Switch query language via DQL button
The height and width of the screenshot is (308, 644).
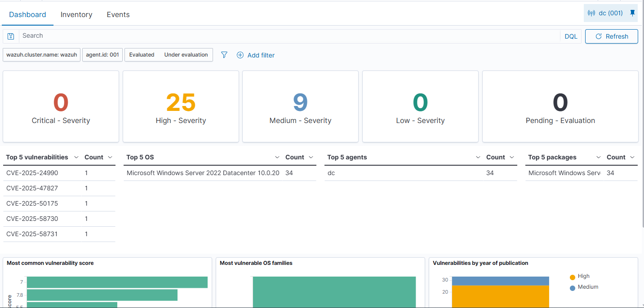[571, 36]
